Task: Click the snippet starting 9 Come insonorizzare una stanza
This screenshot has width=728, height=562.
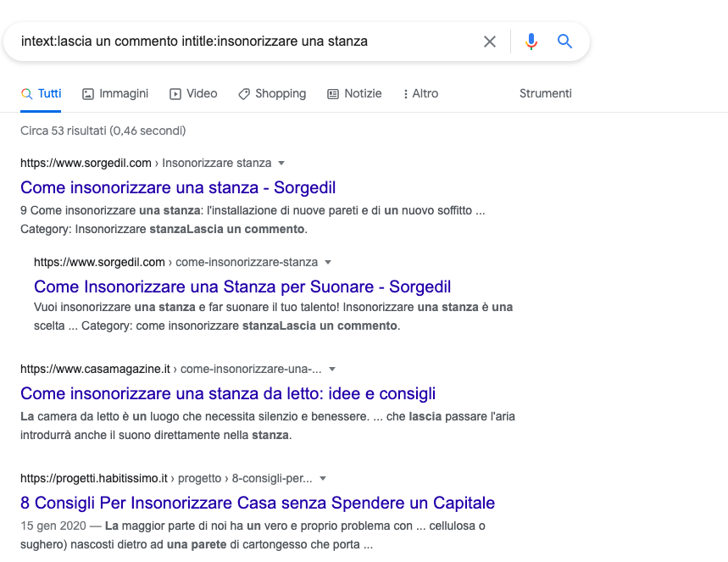Action: tap(253, 220)
